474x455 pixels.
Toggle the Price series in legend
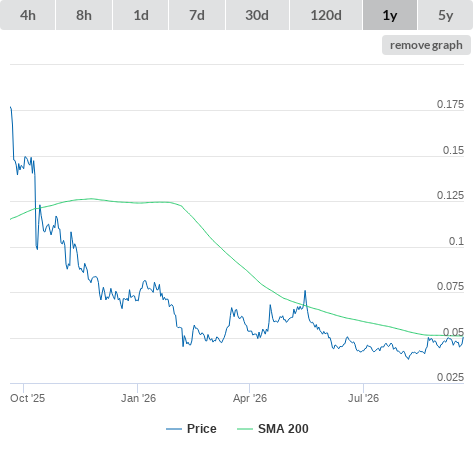tap(201, 429)
